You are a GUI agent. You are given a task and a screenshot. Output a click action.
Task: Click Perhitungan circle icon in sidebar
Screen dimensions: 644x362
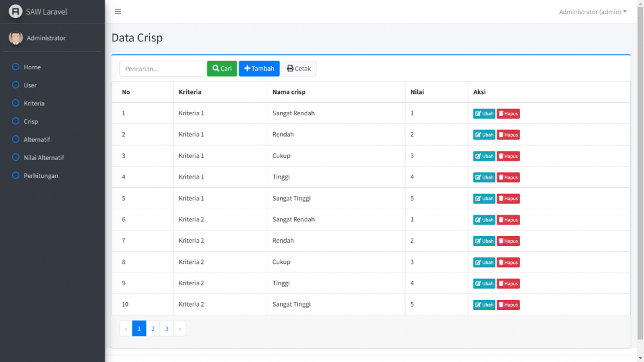pyautogui.click(x=15, y=175)
